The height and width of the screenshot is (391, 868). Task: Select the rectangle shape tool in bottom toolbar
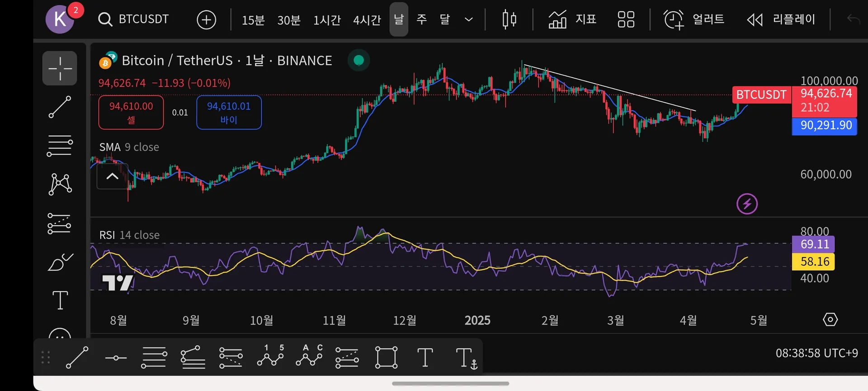pyautogui.click(x=386, y=358)
